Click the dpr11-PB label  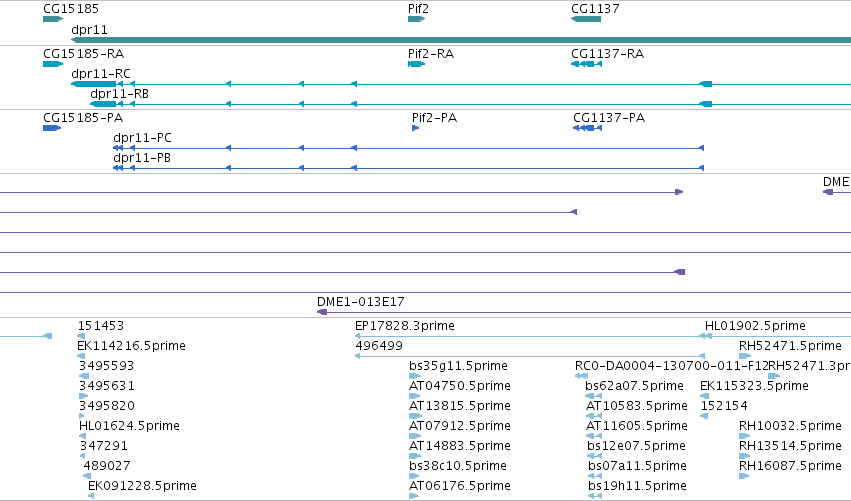(x=142, y=157)
